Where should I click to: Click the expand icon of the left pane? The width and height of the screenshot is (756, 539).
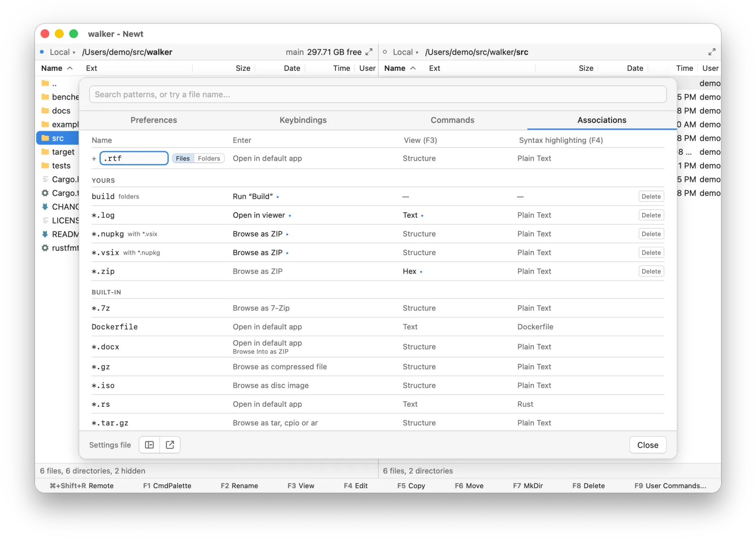coord(369,52)
